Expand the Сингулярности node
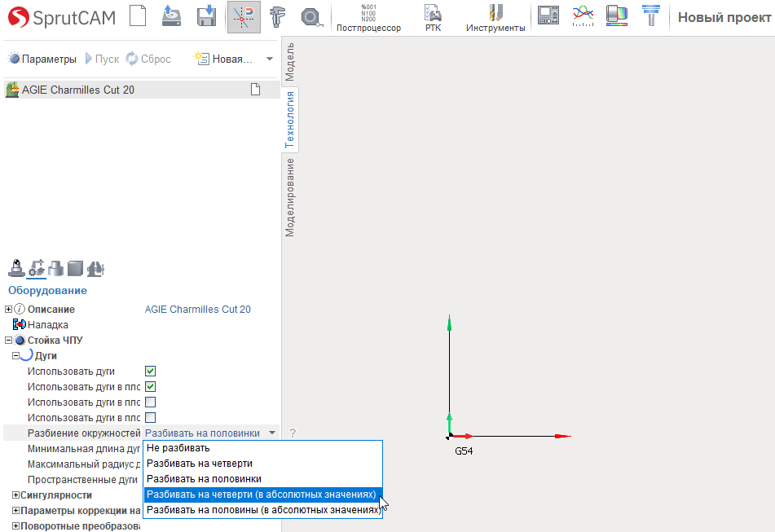The image size is (775, 532). (x=15, y=495)
